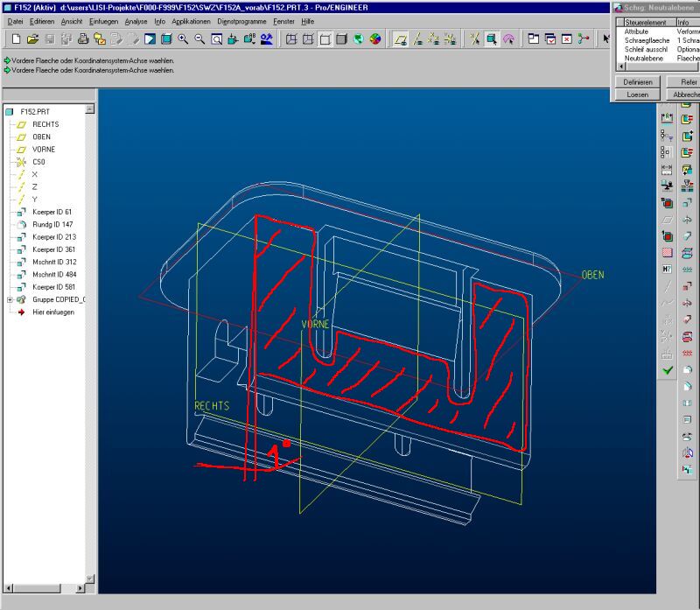Click Hier einfuegen insert marker

pos(53,312)
